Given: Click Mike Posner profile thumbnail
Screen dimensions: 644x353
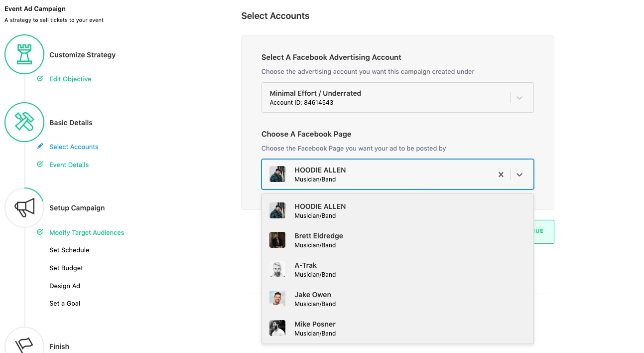Looking at the screenshot, I should (x=277, y=328).
